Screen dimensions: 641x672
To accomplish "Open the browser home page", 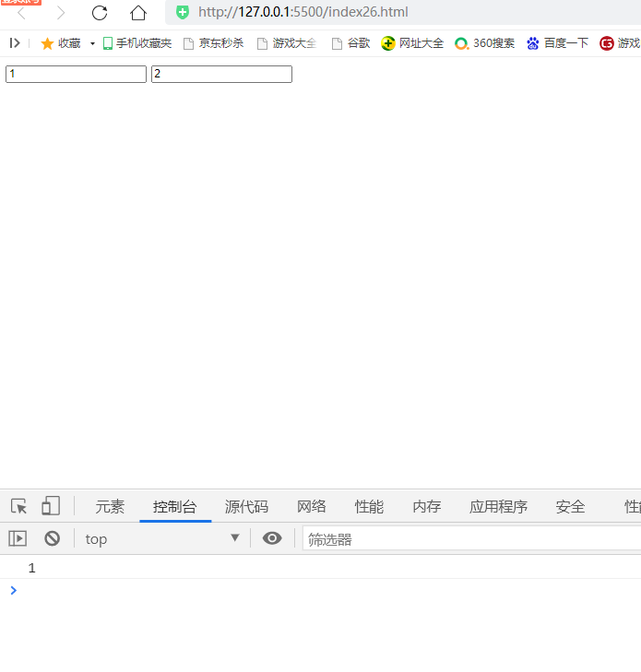I will pos(138,13).
